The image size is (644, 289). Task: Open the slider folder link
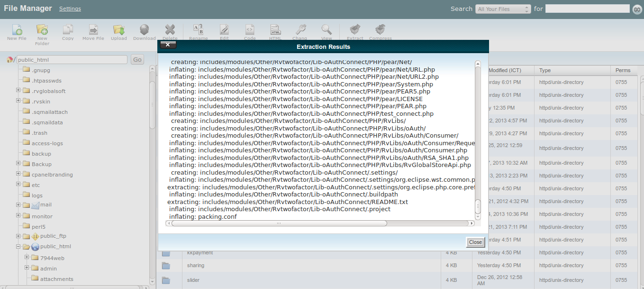coord(193,280)
